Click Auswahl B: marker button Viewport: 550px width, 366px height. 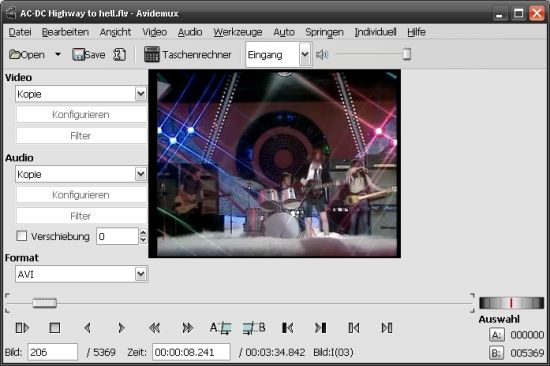(497, 353)
